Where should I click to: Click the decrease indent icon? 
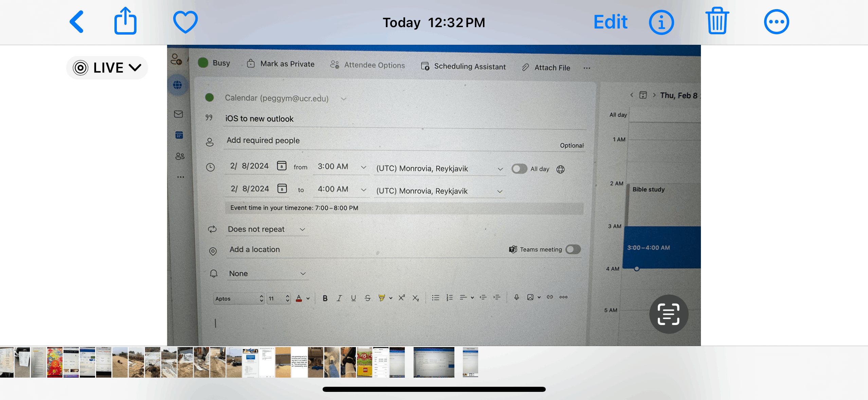(483, 297)
